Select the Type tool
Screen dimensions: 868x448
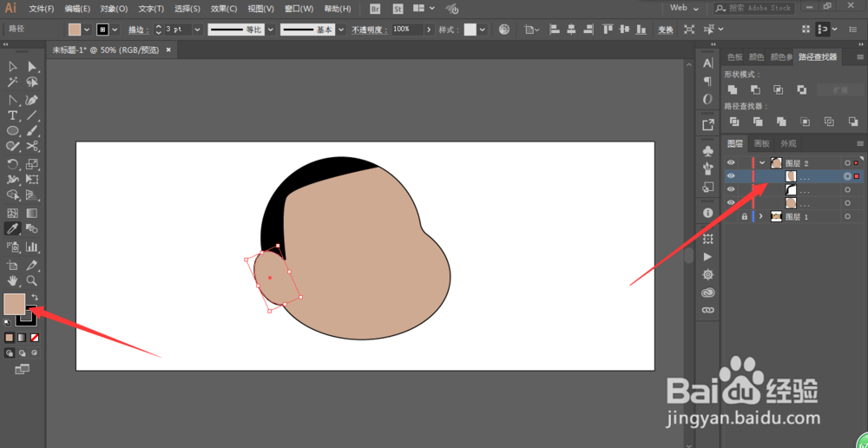coord(12,115)
